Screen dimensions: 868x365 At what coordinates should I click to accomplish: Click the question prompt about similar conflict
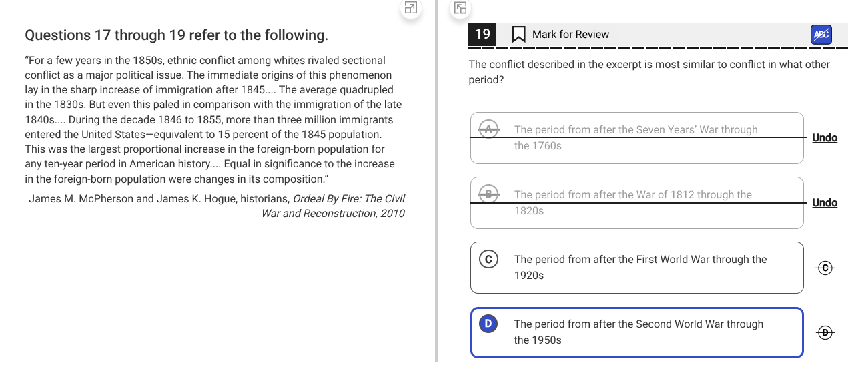(x=649, y=72)
